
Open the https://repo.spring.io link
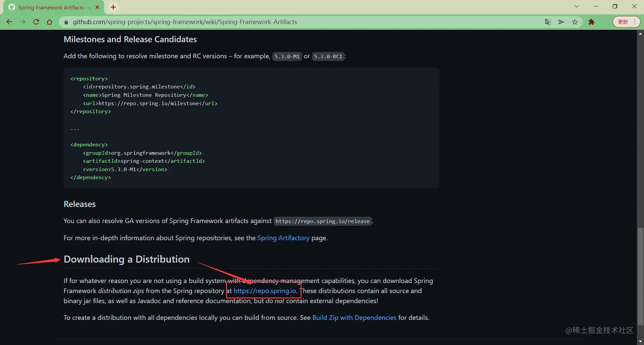click(264, 291)
